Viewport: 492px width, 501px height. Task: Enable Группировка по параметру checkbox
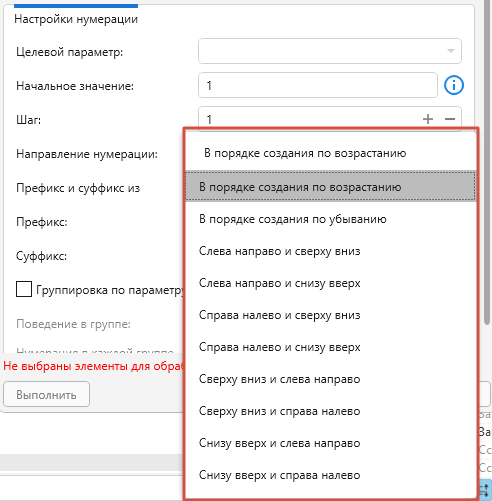[x=24, y=289]
